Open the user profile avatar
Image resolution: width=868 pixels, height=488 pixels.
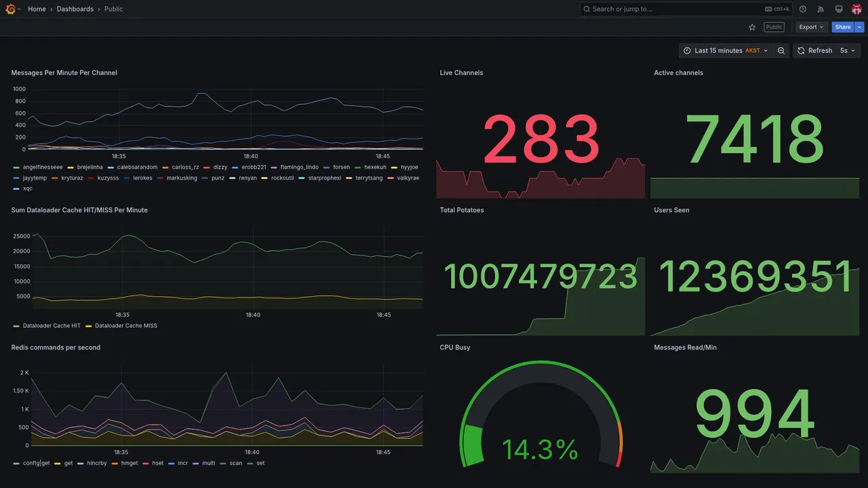[856, 9]
